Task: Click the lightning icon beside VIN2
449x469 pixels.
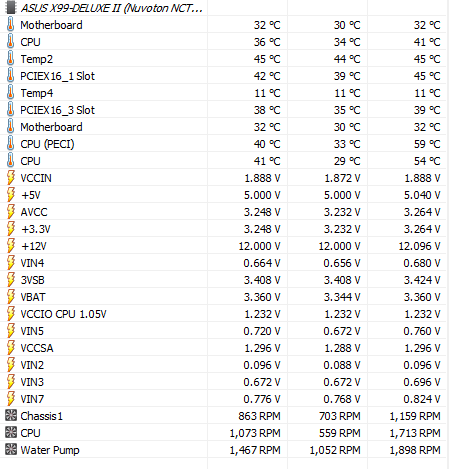Action: 11,365
